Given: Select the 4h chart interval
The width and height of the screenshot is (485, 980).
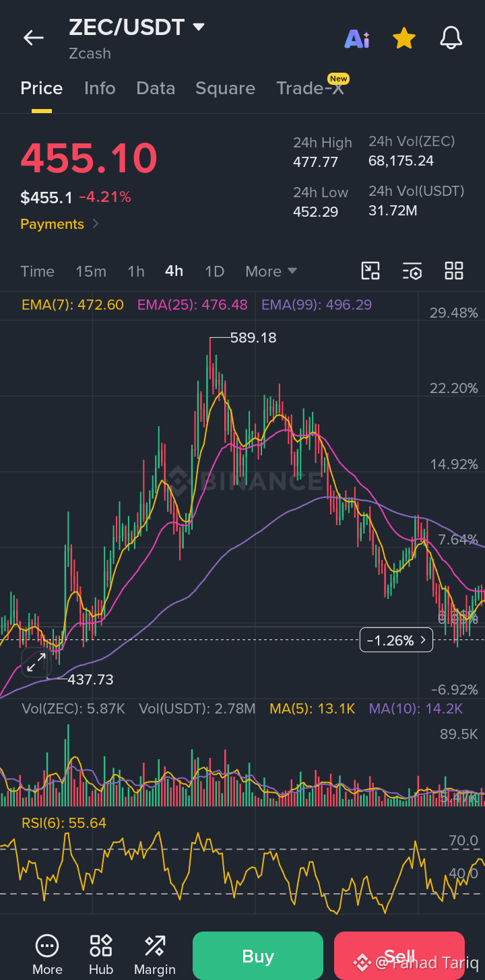Looking at the screenshot, I should (x=174, y=271).
